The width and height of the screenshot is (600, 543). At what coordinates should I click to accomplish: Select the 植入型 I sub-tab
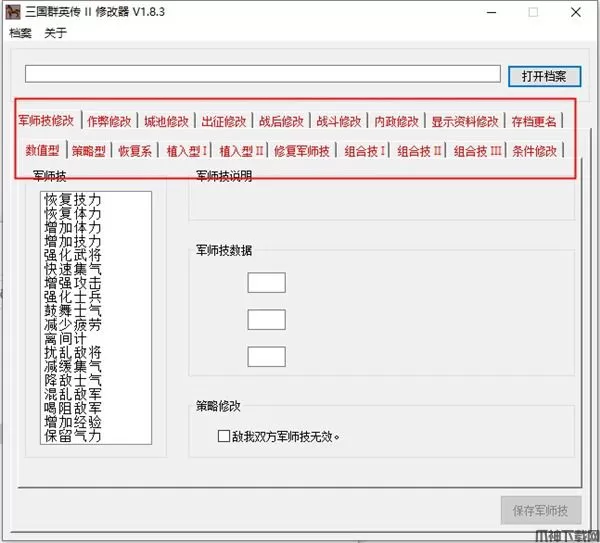pyautogui.click(x=187, y=151)
